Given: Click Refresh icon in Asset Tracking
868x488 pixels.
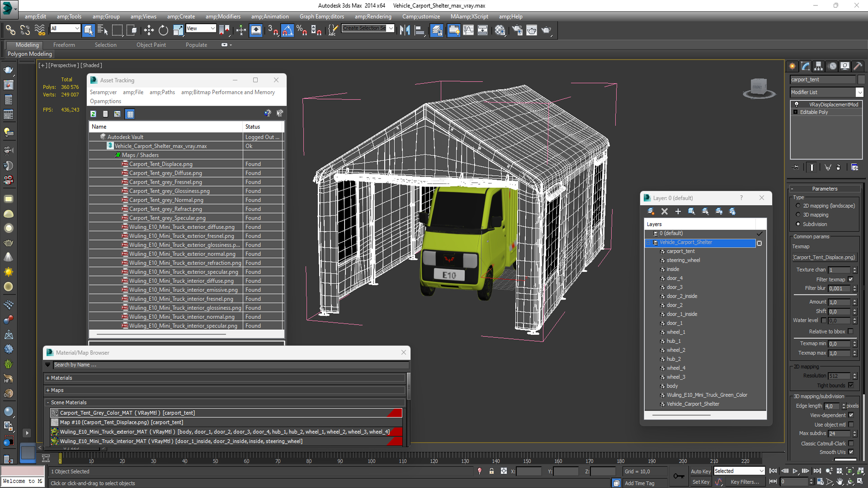Looking at the screenshot, I should click(x=93, y=114).
